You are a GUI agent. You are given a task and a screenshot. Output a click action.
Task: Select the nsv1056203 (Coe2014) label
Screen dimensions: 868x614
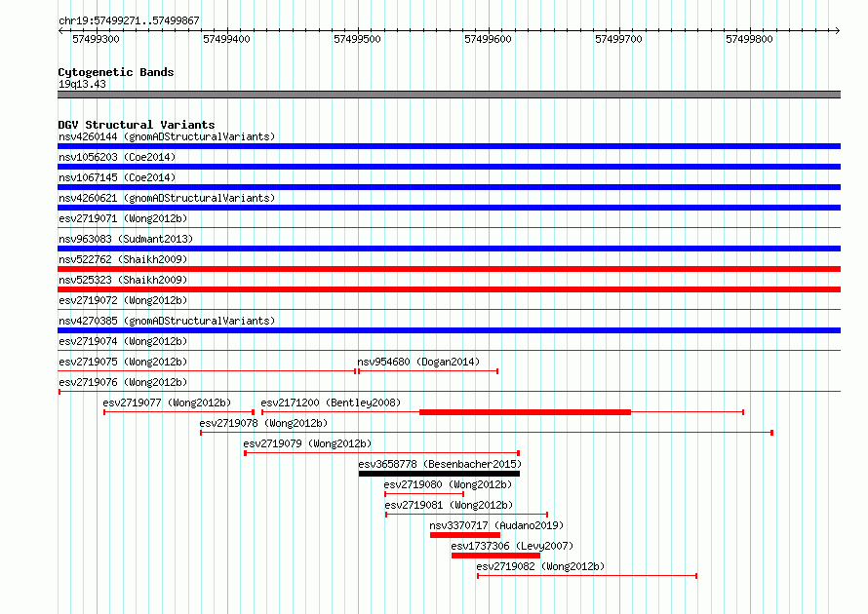pyautogui.click(x=117, y=157)
